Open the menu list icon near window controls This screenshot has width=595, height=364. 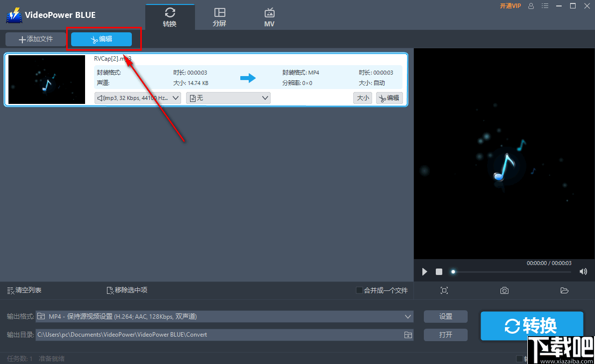[x=545, y=6]
